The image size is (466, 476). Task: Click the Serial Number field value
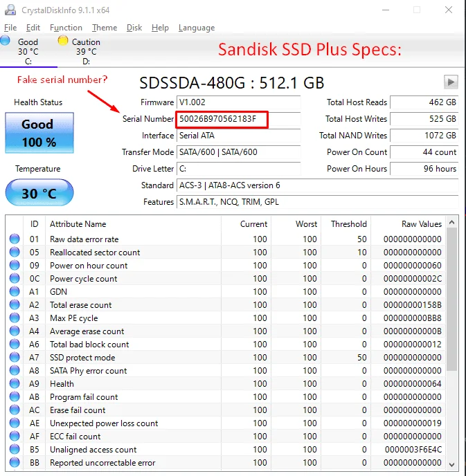click(238, 119)
